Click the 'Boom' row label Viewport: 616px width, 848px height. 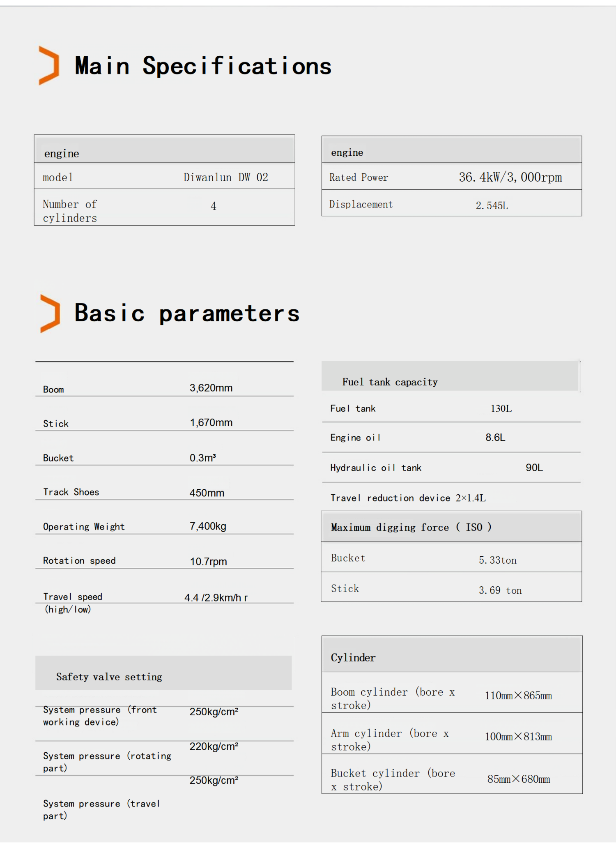(x=53, y=389)
